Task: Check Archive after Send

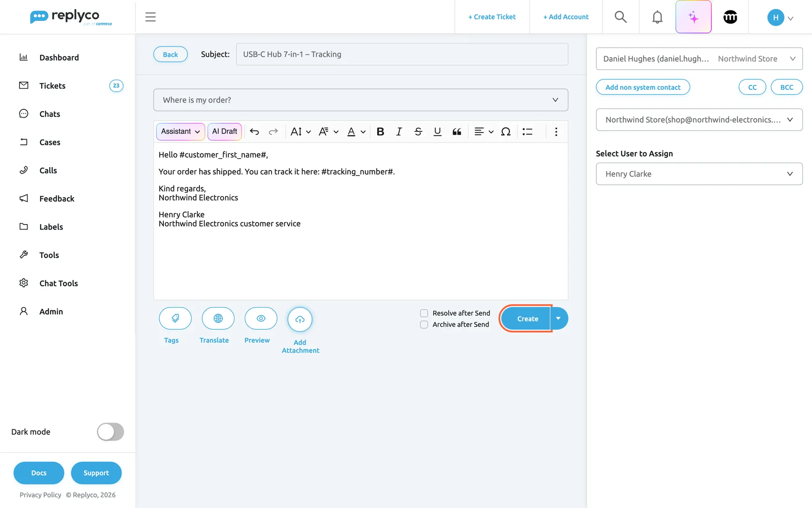Action: 424,324
